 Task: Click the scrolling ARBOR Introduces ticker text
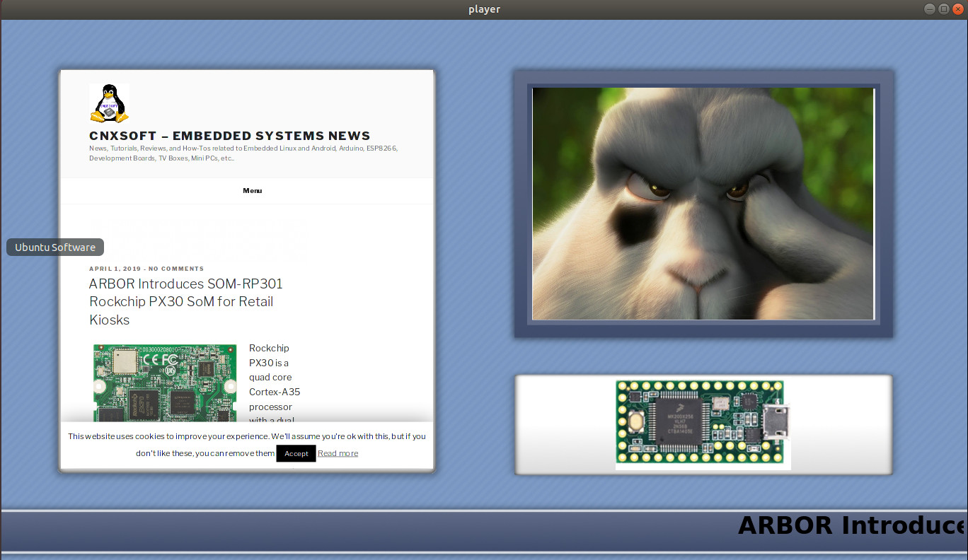pyautogui.click(x=852, y=525)
